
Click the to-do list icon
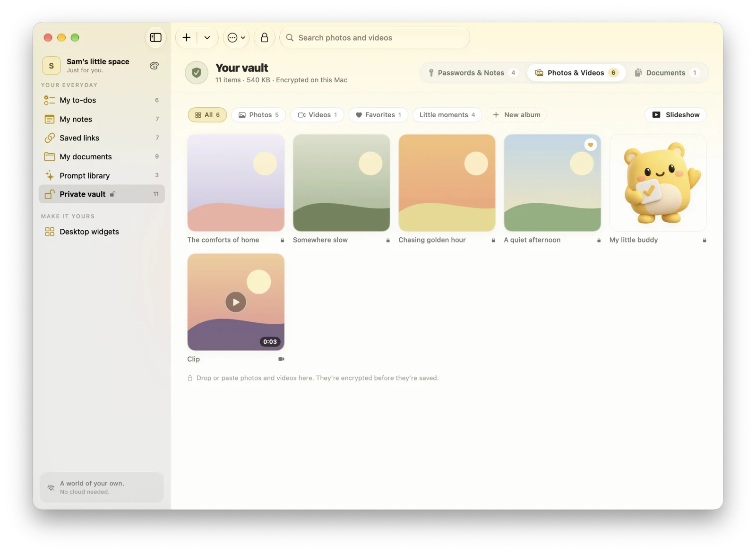50,100
